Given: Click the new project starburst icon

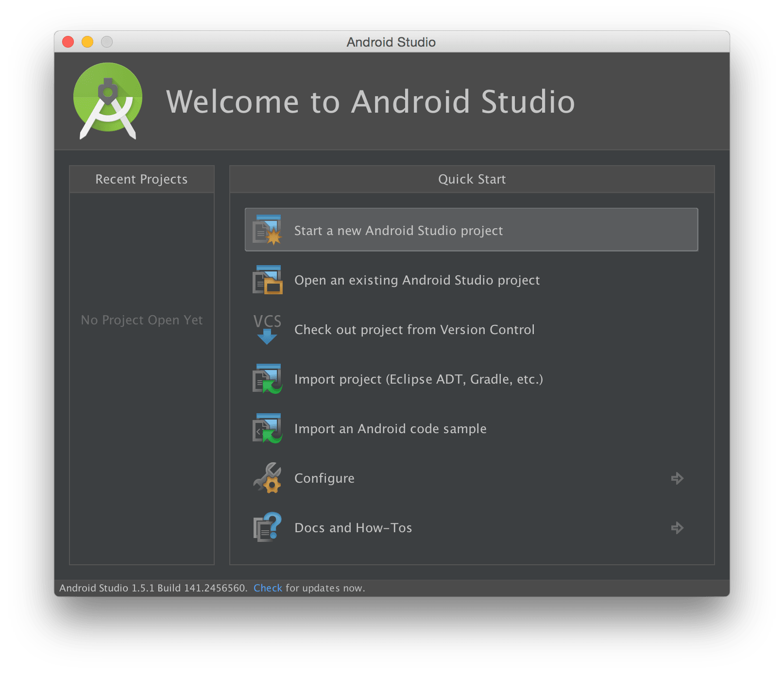Looking at the screenshot, I should [x=267, y=230].
